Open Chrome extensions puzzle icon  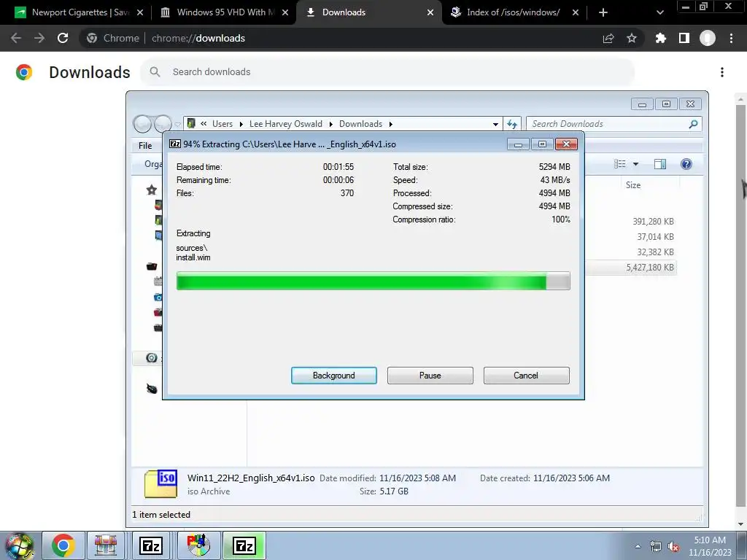pyautogui.click(x=661, y=38)
